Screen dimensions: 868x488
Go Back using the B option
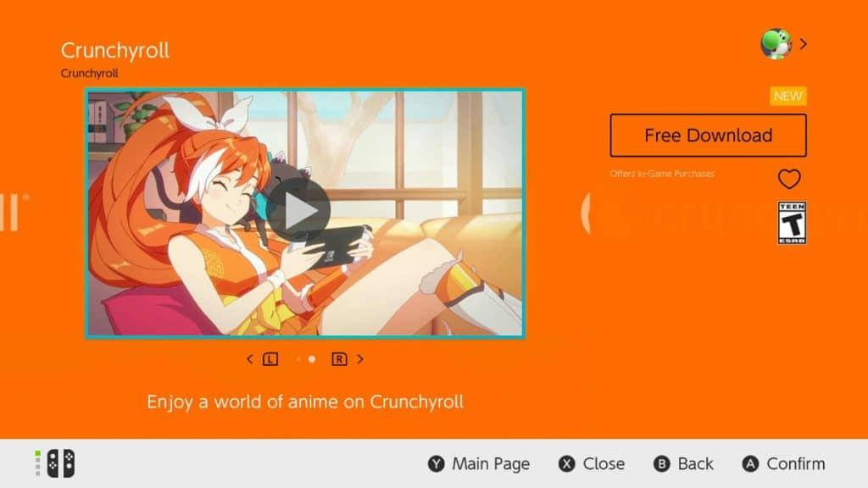tap(683, 463)
